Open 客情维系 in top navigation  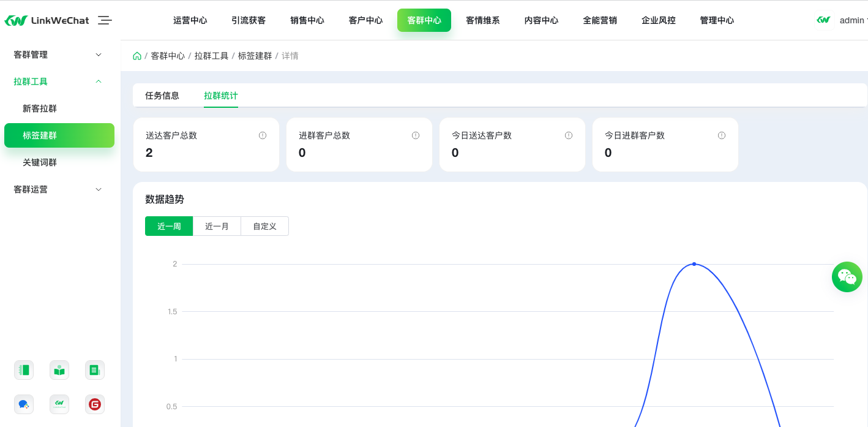tap(483, 20)
